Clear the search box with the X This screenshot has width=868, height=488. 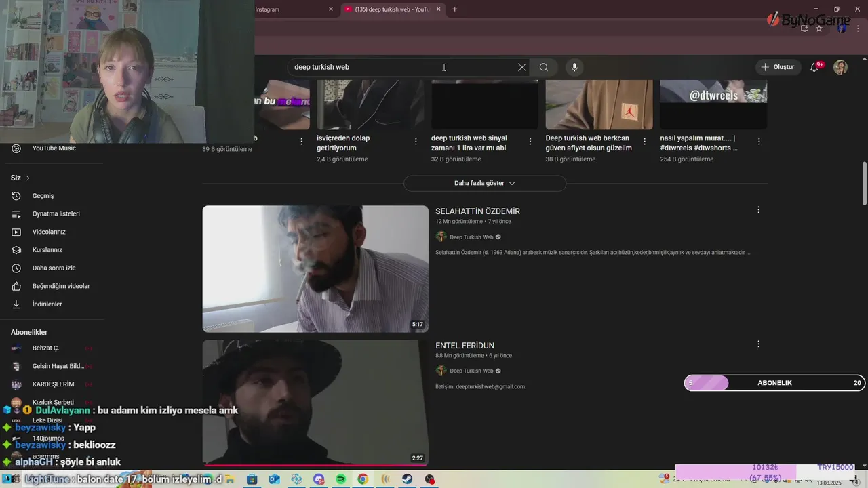[x=521, y=67]
